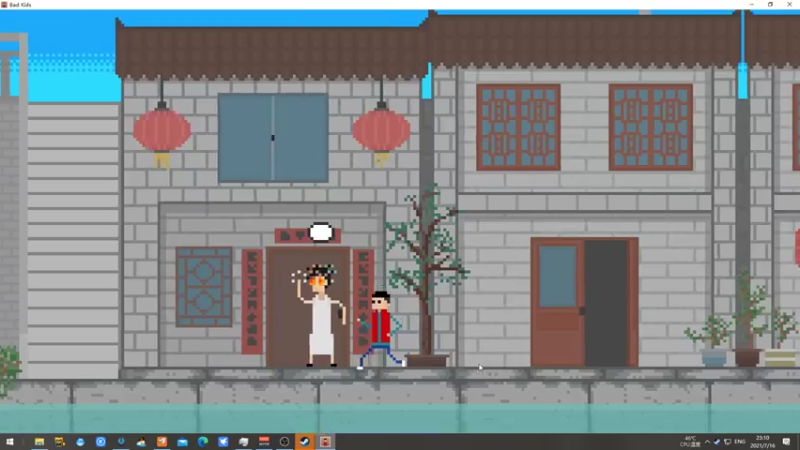
Task: Switch to Steam in the taskbar
Action: click(x=305, y=442)
